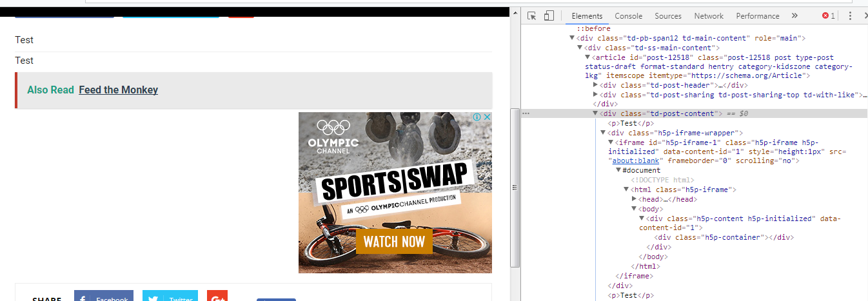Screen dimensions: 868x301
Task: Share the post on Google Plus
Action: pyautogui.click(x=217, y=296)
